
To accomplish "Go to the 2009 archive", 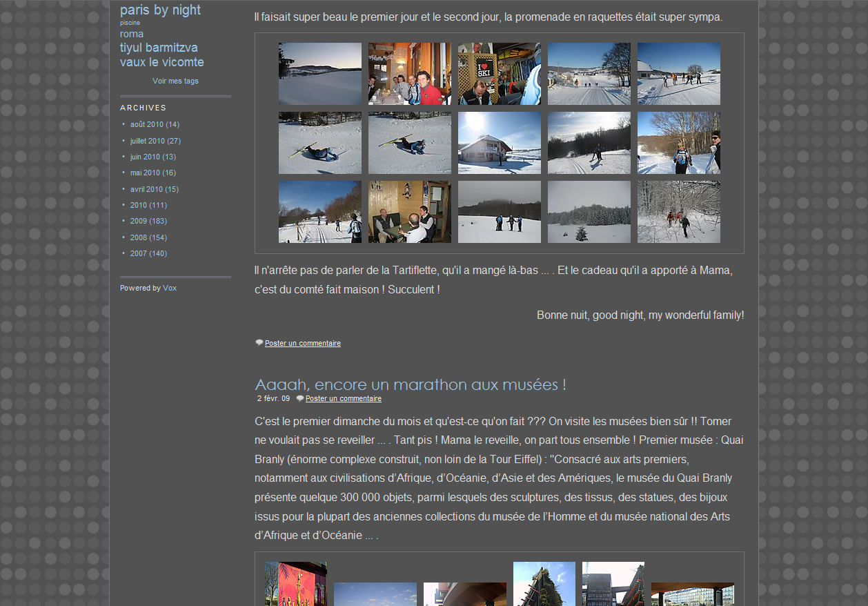I will pos(139,221).
